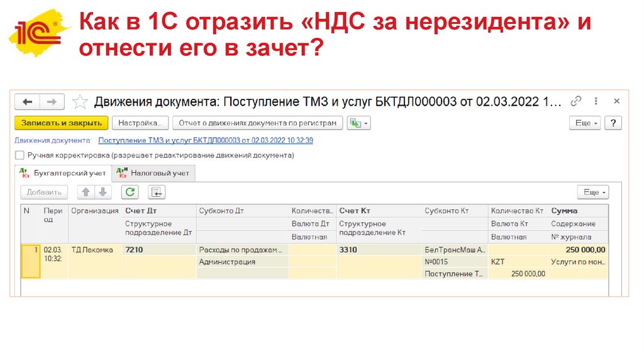Screen dimensions: 644x361
Task: Select row number 1 cell
Action: 31,261
